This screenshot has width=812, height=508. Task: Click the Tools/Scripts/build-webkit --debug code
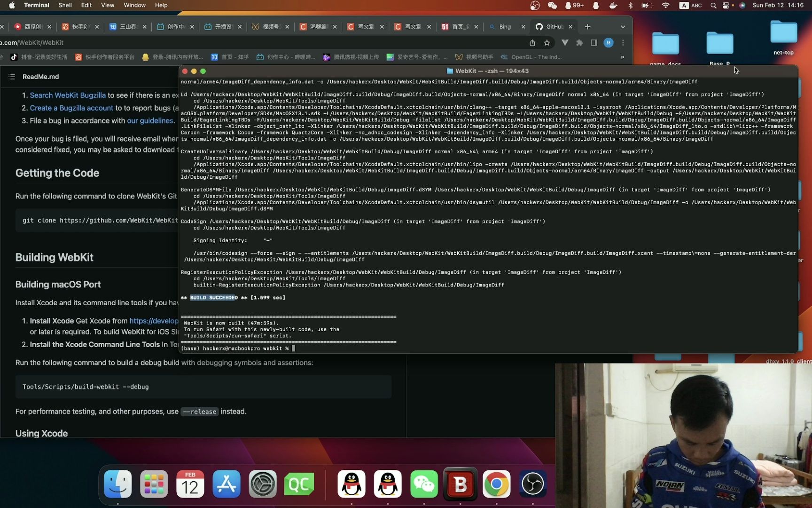(86, 387)
